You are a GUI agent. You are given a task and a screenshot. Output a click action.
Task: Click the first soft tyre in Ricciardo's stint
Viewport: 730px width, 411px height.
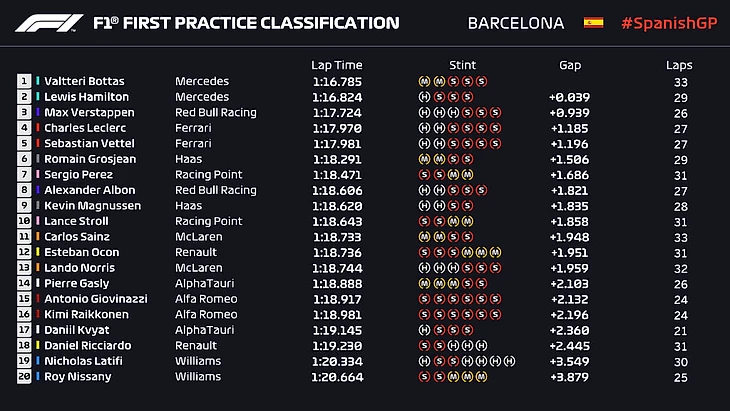click(x=425, y=345)
